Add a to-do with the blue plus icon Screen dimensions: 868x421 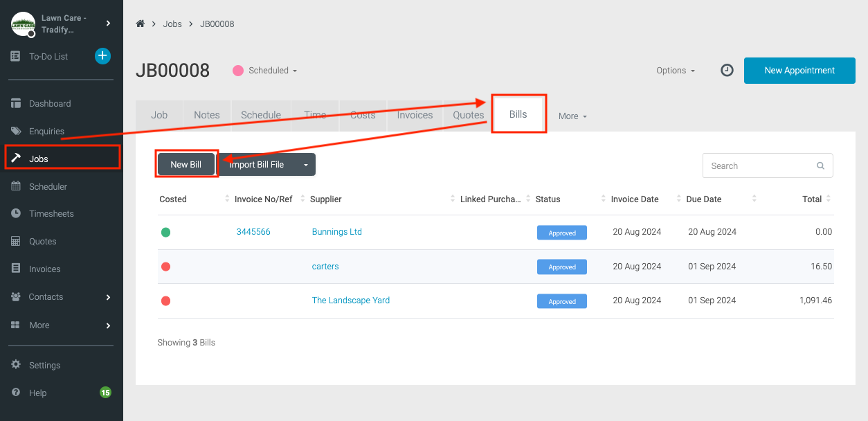click(x=102, y=55)
